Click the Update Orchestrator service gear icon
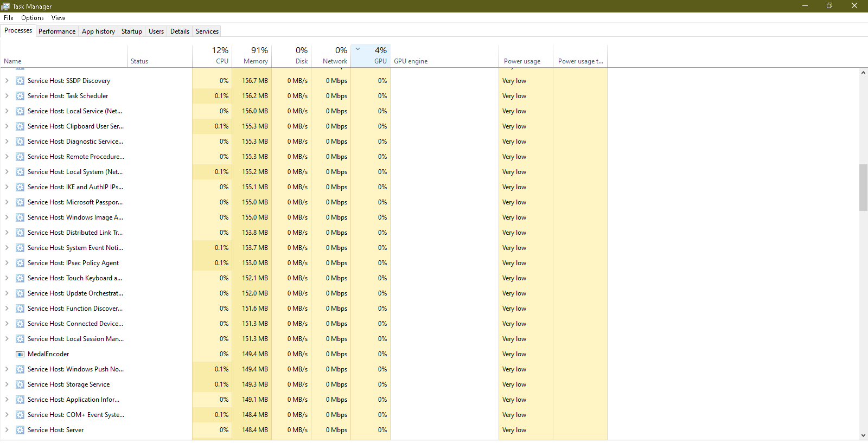The height and width of the screenshot is (443, 868). tap(20, 293)
